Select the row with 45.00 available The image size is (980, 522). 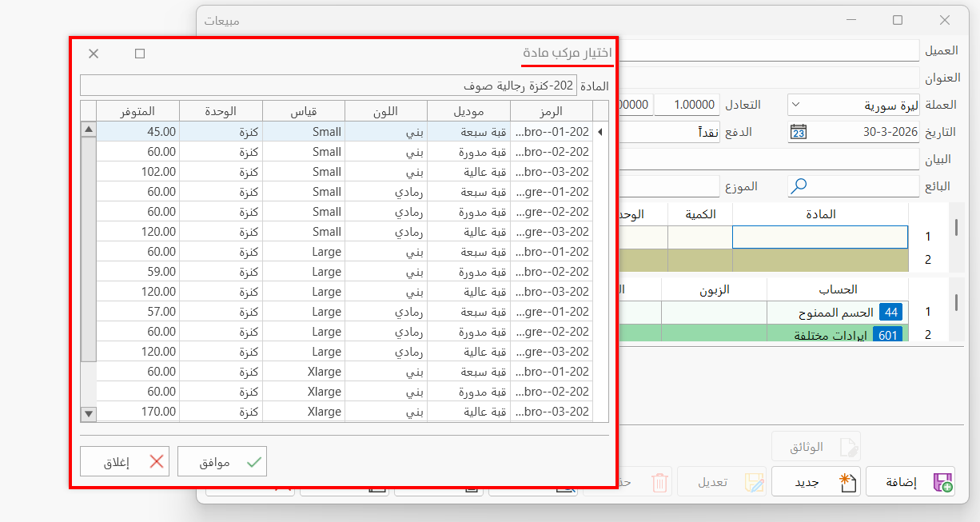345,132
